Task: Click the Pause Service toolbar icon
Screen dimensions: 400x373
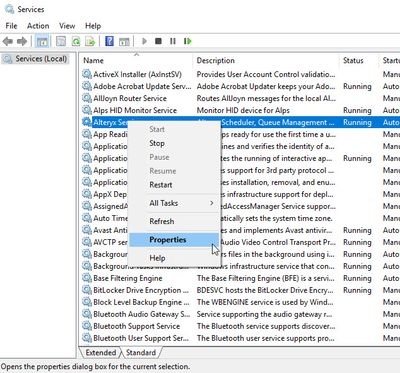Action: click(x=173, y=41)
